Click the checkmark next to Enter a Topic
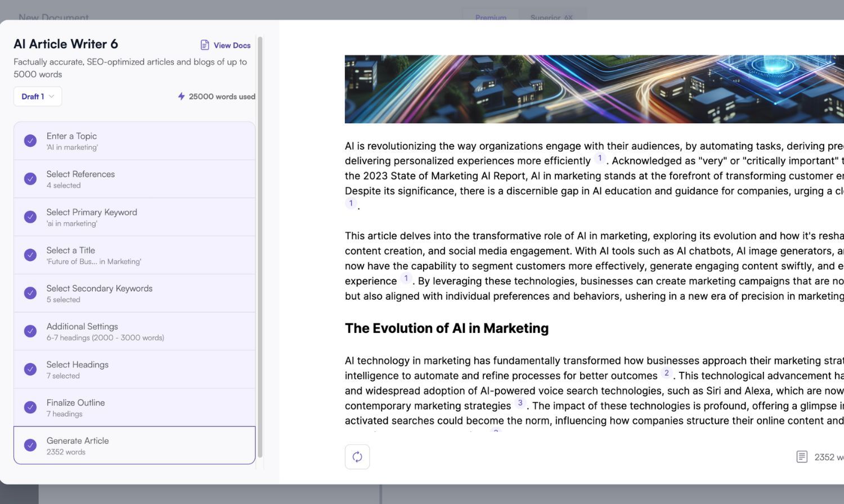 coord(30,141)
